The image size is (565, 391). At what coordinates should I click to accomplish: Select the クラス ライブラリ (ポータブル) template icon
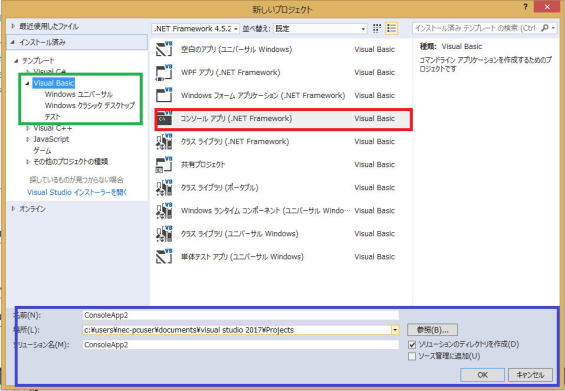click(x=164, y=187)
